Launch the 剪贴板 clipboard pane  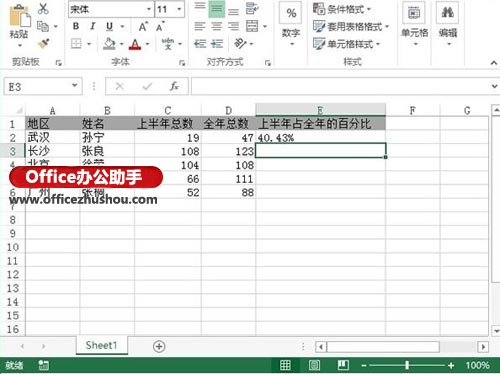[x=58, y=63]
